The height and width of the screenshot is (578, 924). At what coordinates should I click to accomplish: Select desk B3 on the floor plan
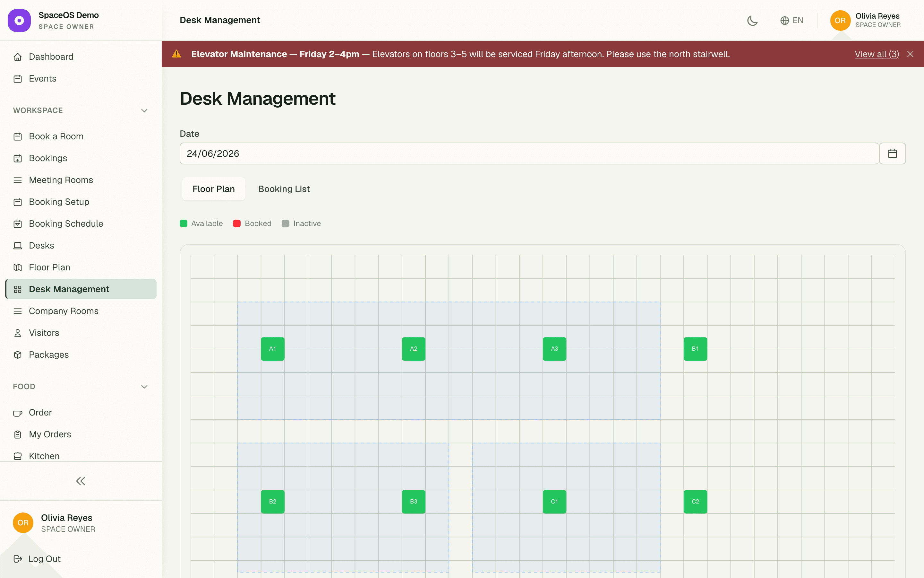point(414,502)
